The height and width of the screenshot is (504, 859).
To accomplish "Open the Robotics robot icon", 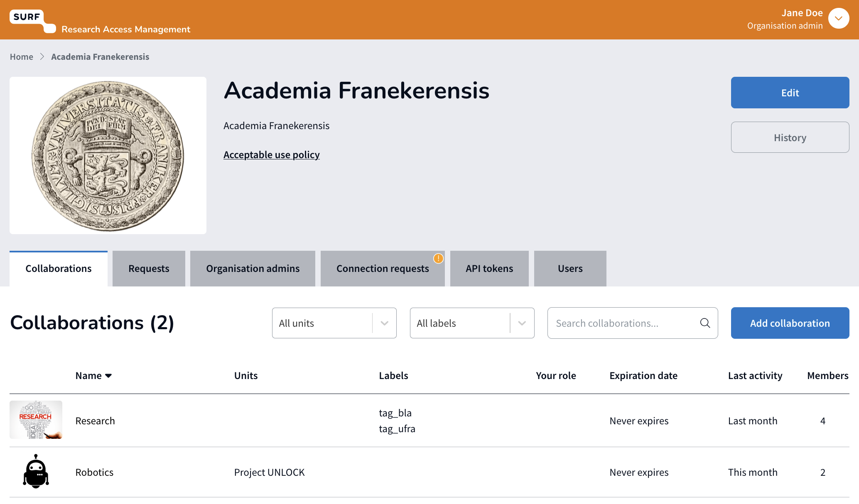I will pos(36,471).
